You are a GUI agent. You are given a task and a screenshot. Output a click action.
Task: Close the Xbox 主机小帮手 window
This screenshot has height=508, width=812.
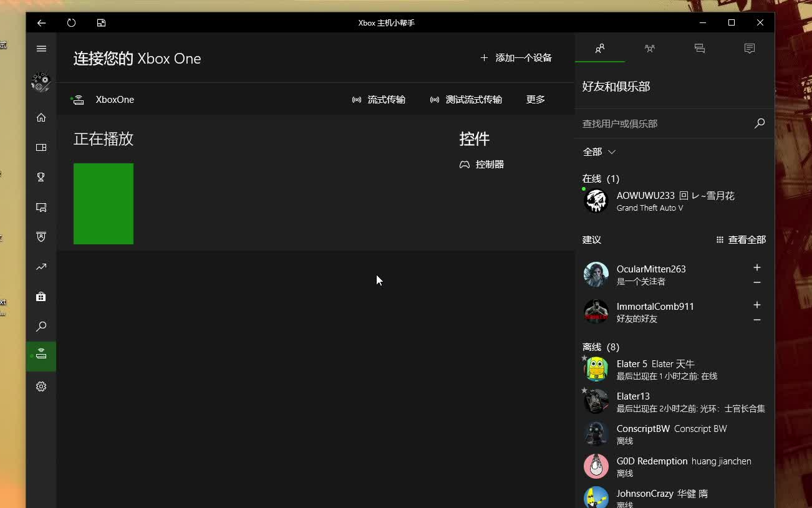(760, 23)
